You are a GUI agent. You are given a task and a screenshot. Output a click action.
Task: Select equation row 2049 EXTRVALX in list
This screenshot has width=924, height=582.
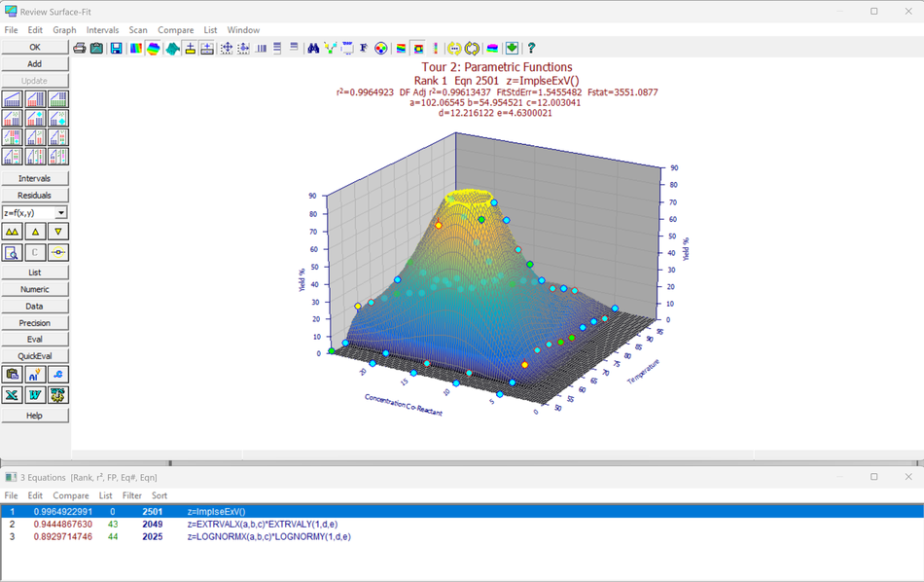[x=462, y=525]
